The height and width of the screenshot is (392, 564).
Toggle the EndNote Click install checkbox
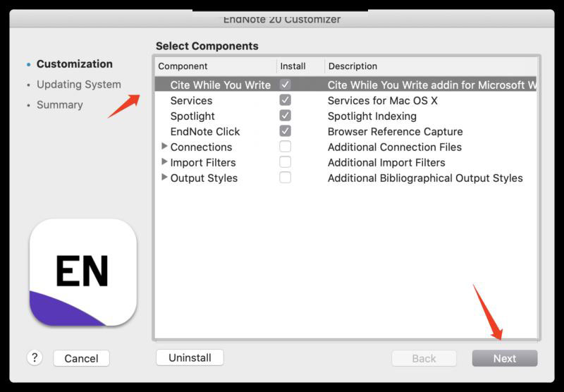(286, 131)
